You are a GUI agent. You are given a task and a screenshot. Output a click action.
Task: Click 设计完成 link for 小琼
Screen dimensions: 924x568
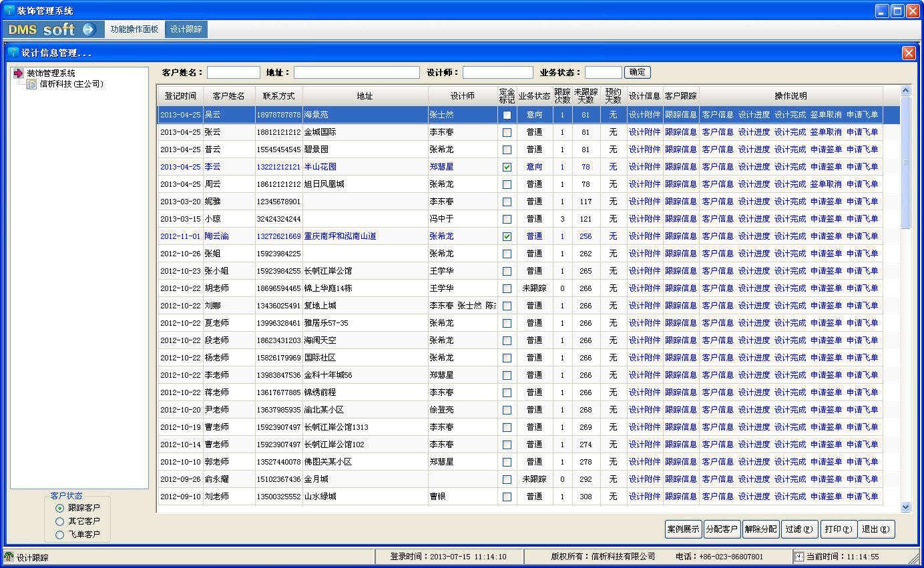(x=790, y=219)
